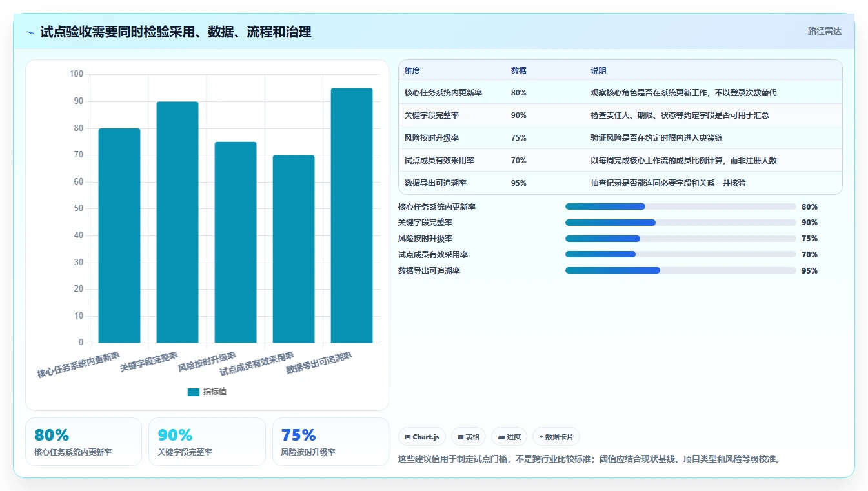
Task: Click the 试点成员有效采用率 chart bar
Action: 294,249
